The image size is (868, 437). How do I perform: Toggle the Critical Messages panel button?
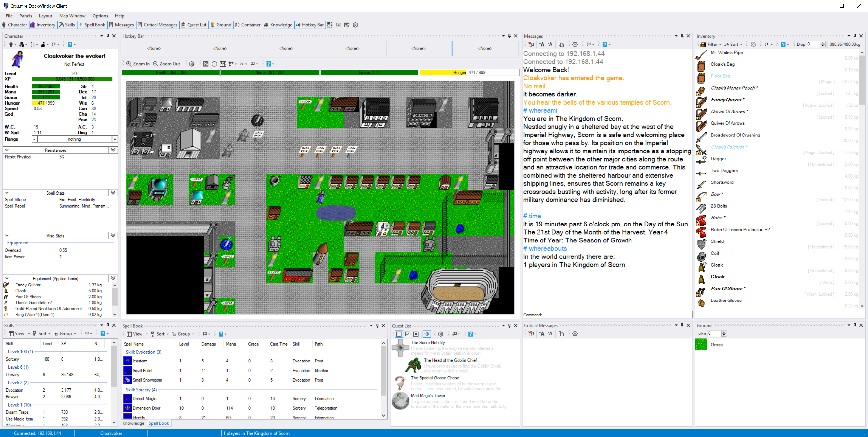pyautogui.click(x=157, y=25)
